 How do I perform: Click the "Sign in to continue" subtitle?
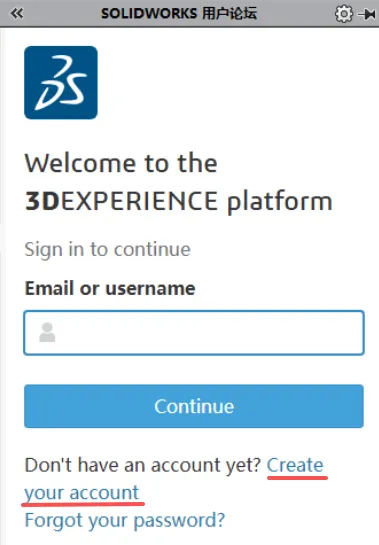coord(107,250)
